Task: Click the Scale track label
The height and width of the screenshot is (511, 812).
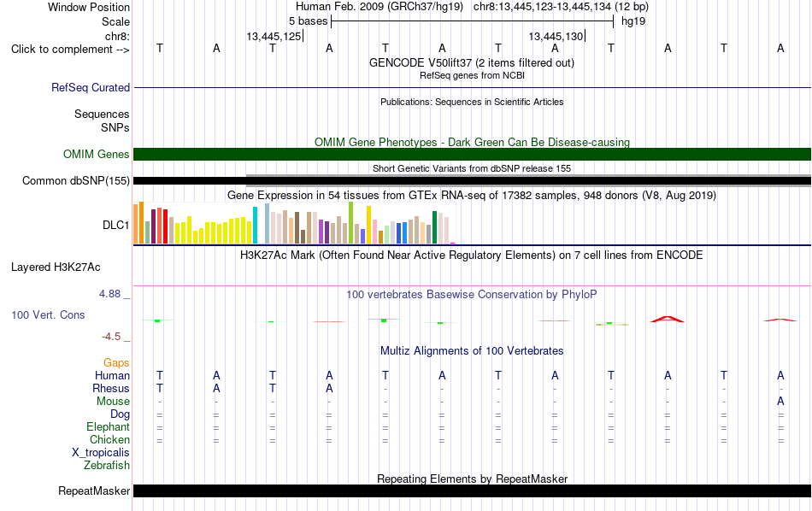Action: coord(115,21)
